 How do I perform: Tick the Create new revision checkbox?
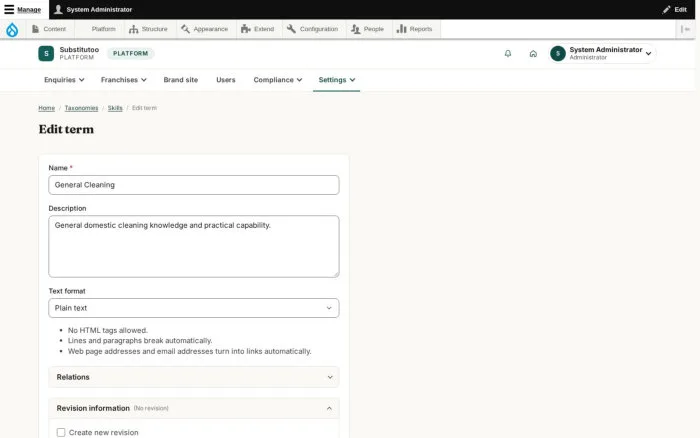coord(61,432)
